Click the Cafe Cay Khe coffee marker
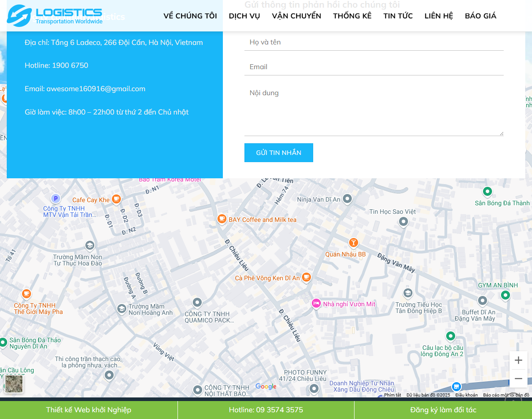This screenshot has height=419, width=532. click(x=116, y=198)
